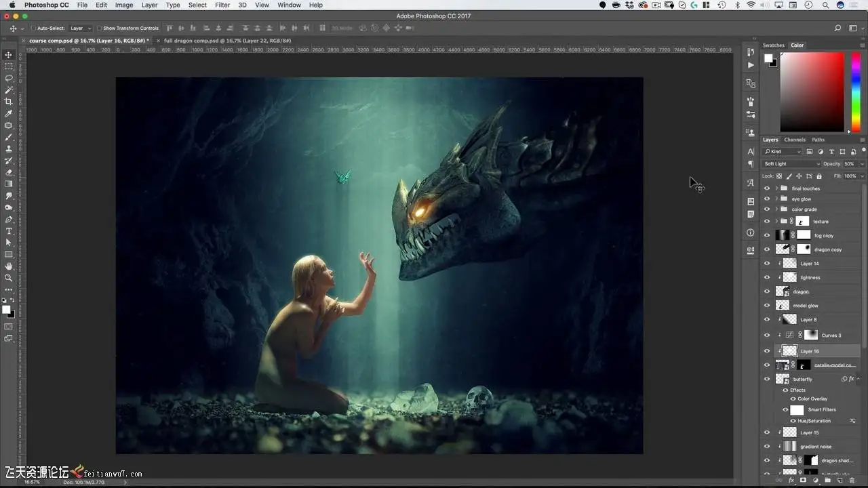Select the Lasso tool

coord(9,78)
